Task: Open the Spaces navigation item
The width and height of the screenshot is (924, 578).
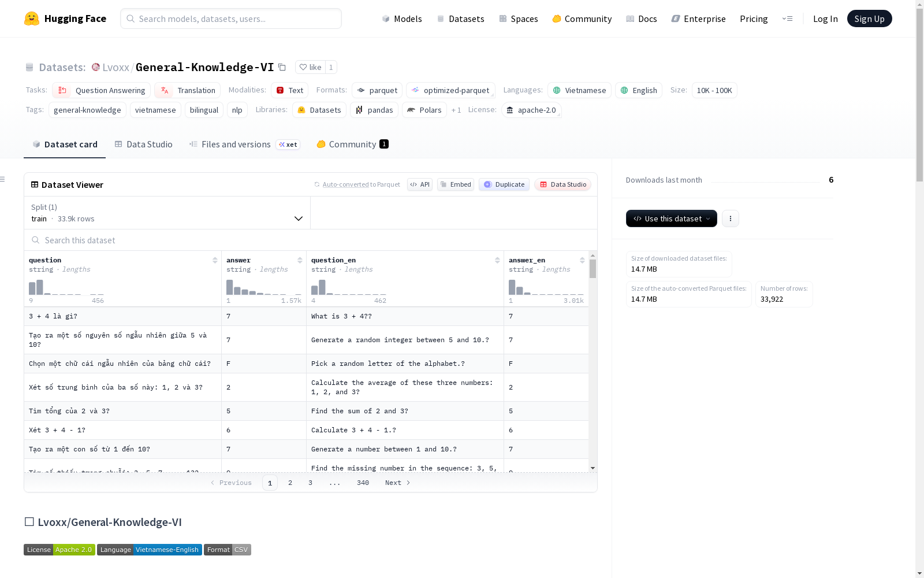Action: point(519,18)
